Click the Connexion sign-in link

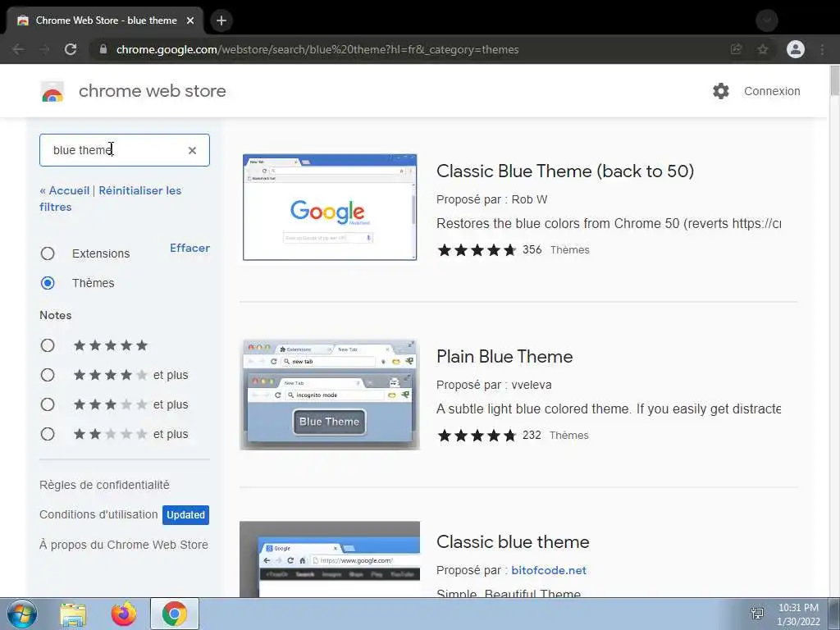[772, 91]
